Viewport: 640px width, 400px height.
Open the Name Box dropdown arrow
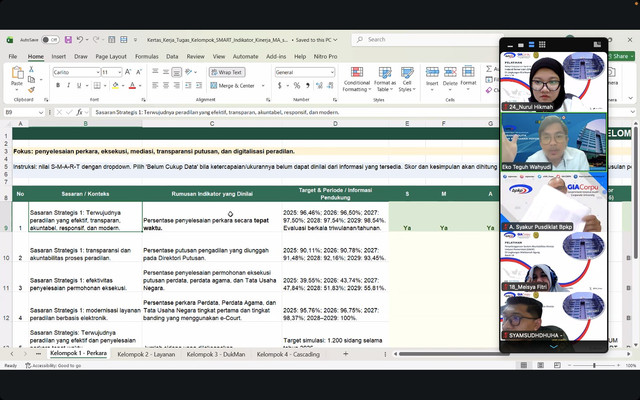[41, 112]
